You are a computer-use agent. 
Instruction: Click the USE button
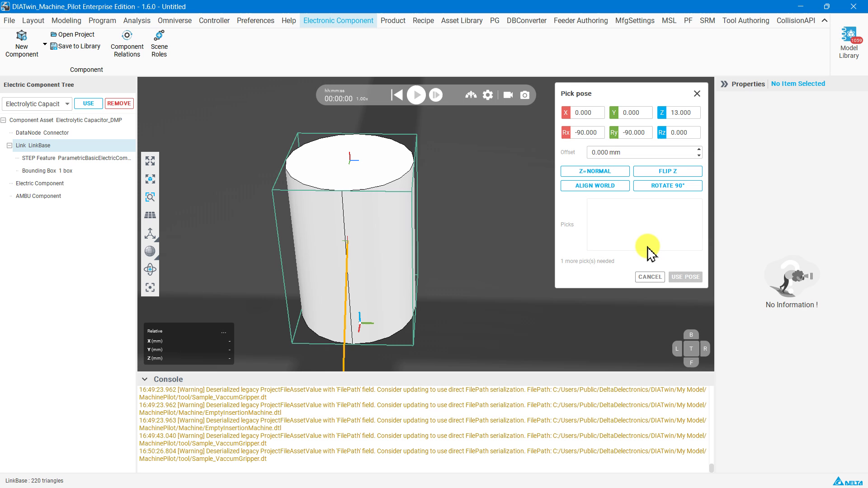pyautogui.click(x=89, y=103)
